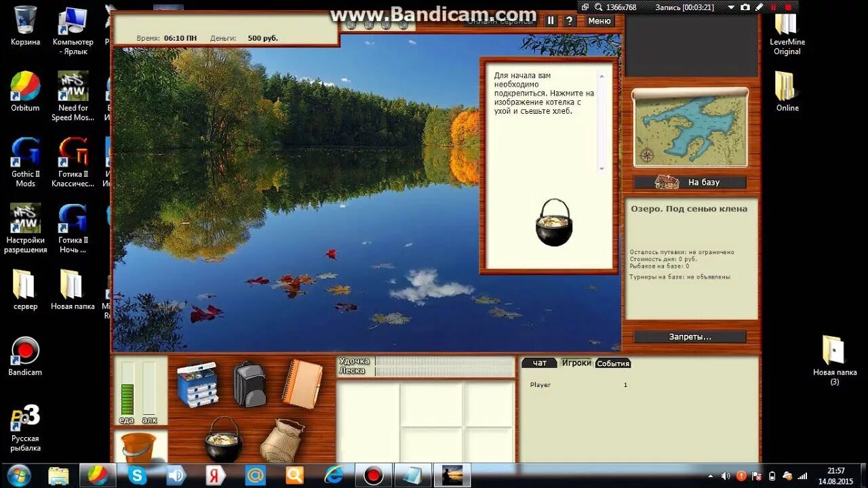Open Новая папка folder on left desktop
This screenshot has width=868, height=488.
[x=73, y=289]
